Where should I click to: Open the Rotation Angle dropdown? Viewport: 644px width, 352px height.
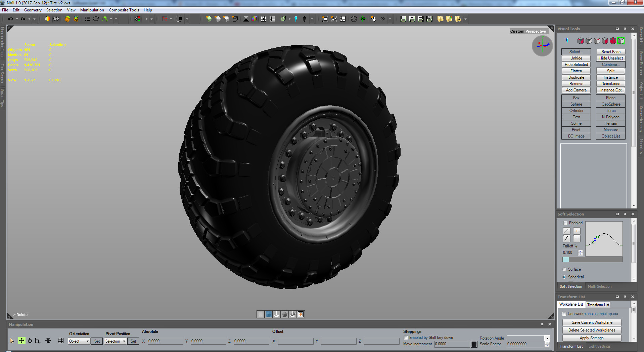547,338
